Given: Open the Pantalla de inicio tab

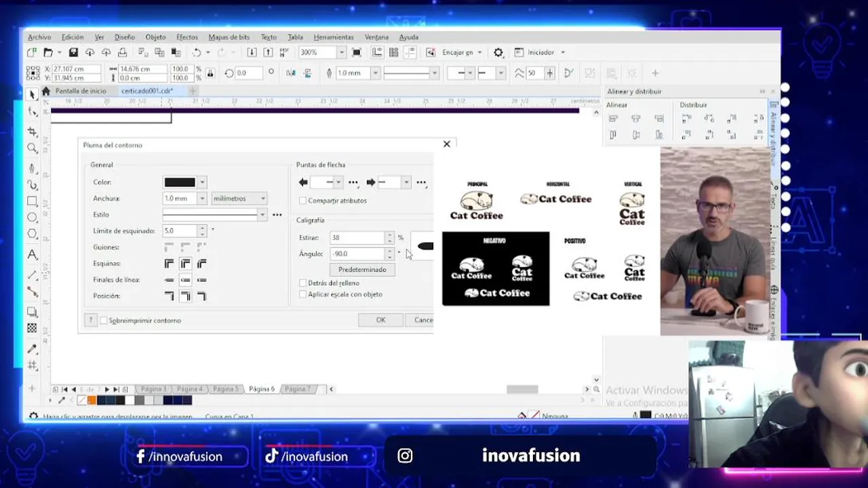Looking at the screenshot, I should [x=80, y=91].
